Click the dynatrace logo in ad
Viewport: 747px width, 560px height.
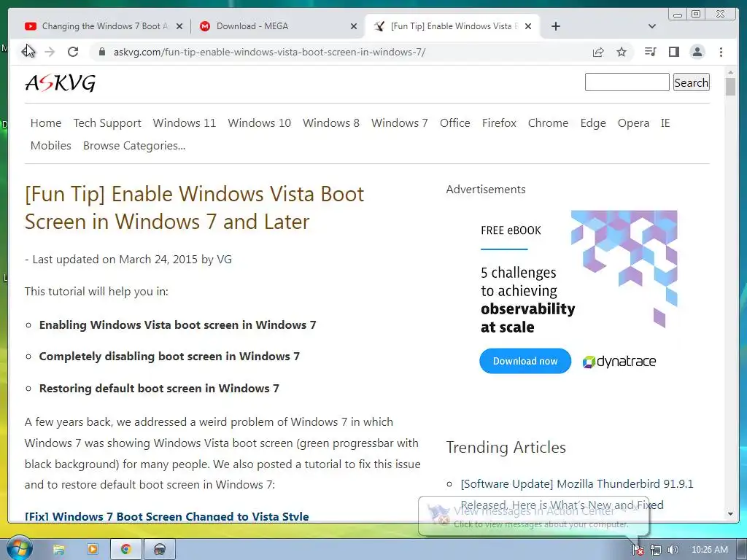coord(619,362)
